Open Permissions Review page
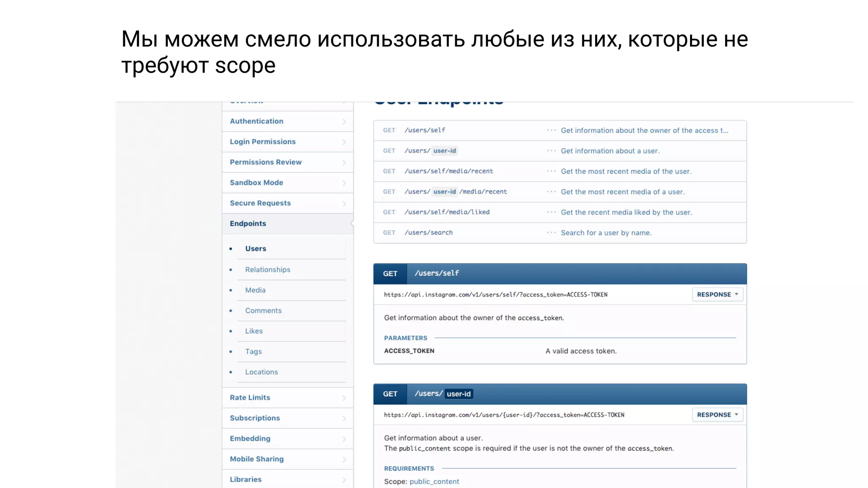The height and width of the screenshot is (488, 868). click(287, 162)
